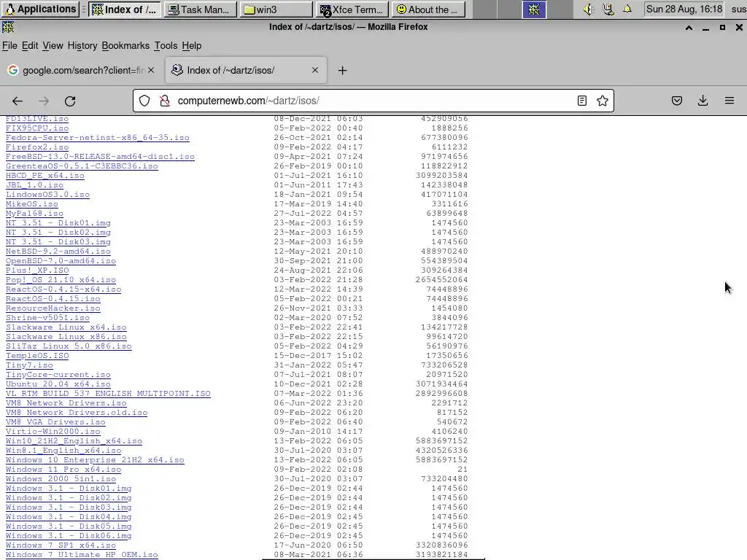
Task: Open FreeBSD-13.0-RELEASE-amd64-disc1.iso link
Action: pos(100,157)
